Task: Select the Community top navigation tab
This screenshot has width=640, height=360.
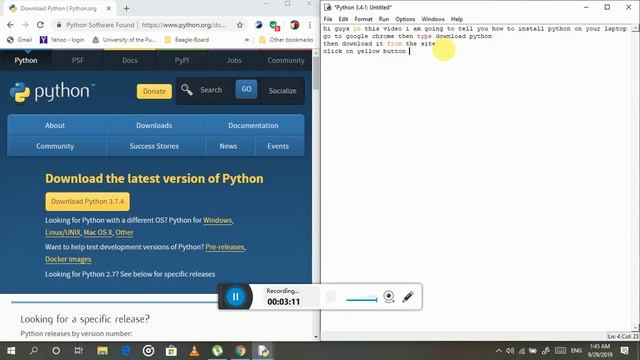Action: (286, 60)
